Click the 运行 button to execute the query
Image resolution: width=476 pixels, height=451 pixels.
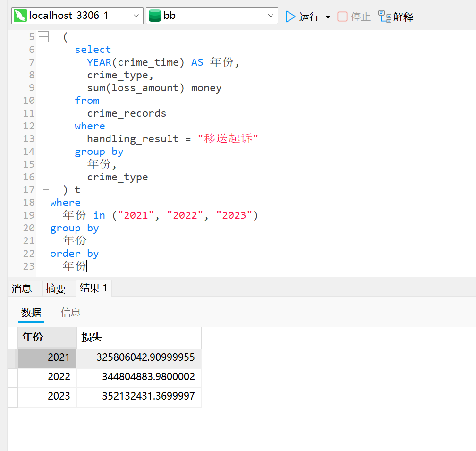point(308,16)
